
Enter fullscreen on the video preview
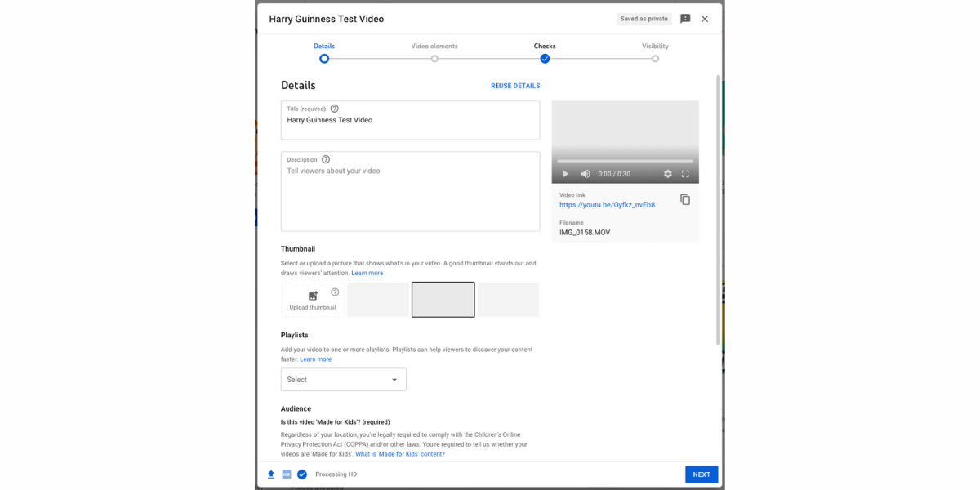point(685,174)
